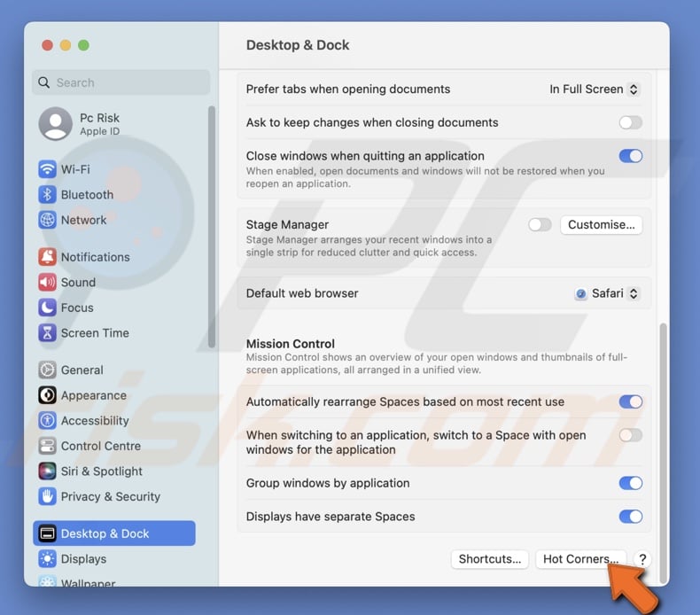Open the Default web browser Safari dropdown
The width and height of the screenshot is (700, 615).
pos(608,293)
